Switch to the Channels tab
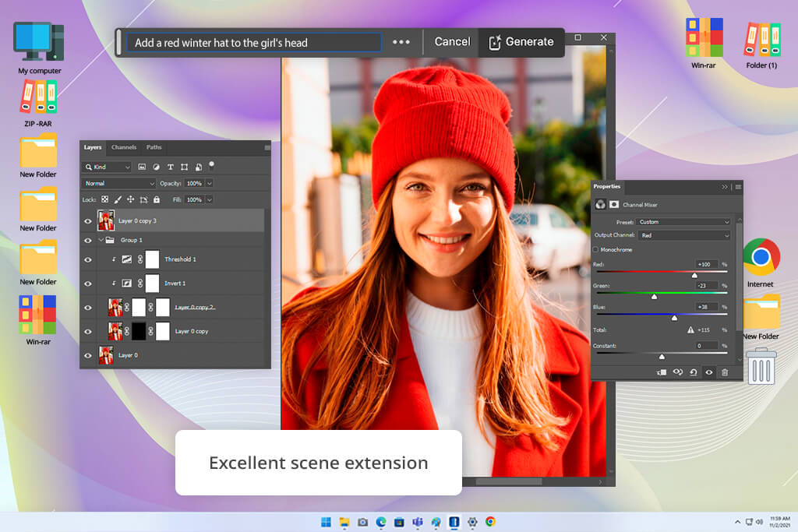The image size is (798, 532). pos(124,147)
